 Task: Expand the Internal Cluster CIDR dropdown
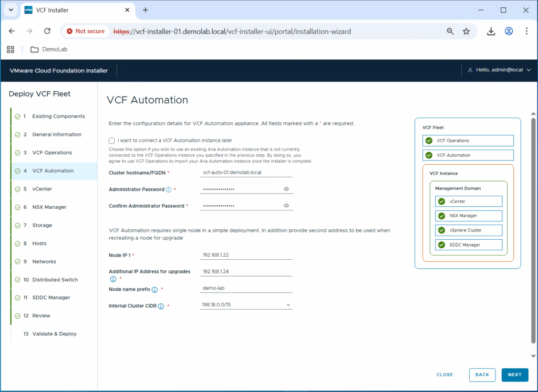click(288, 305)
